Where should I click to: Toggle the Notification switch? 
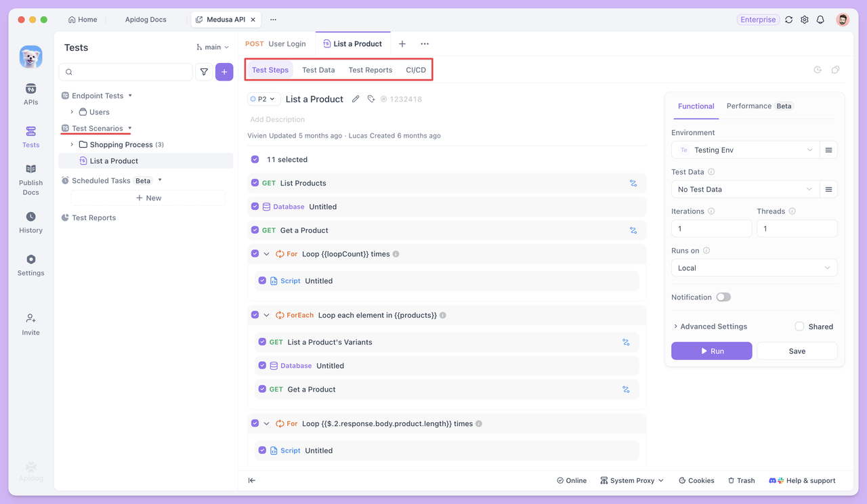click(723, 297)
